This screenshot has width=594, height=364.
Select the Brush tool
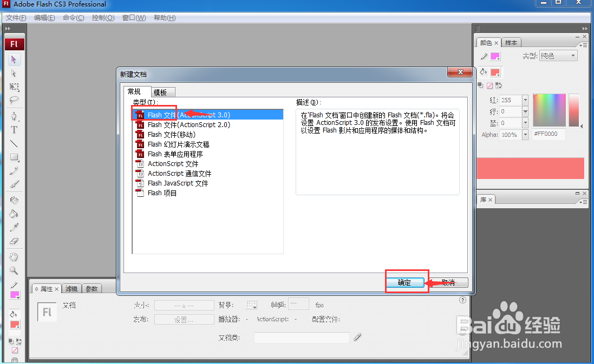[14, 184]
